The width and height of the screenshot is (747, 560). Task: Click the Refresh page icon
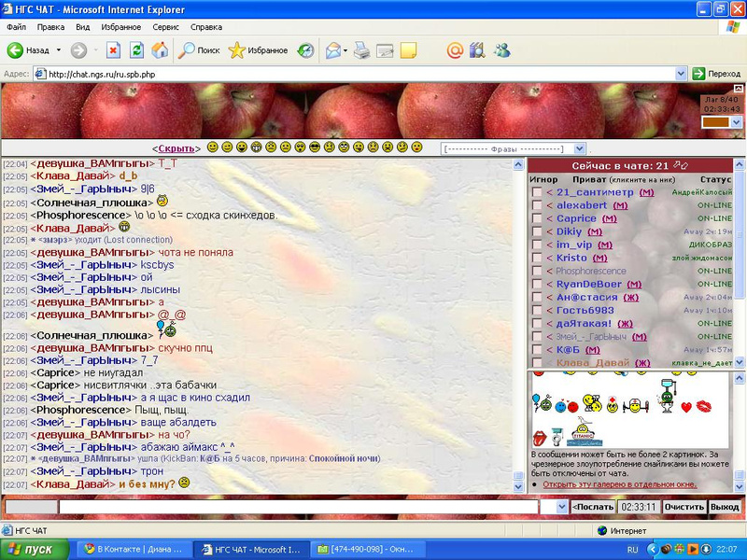(x=136, y=50)
